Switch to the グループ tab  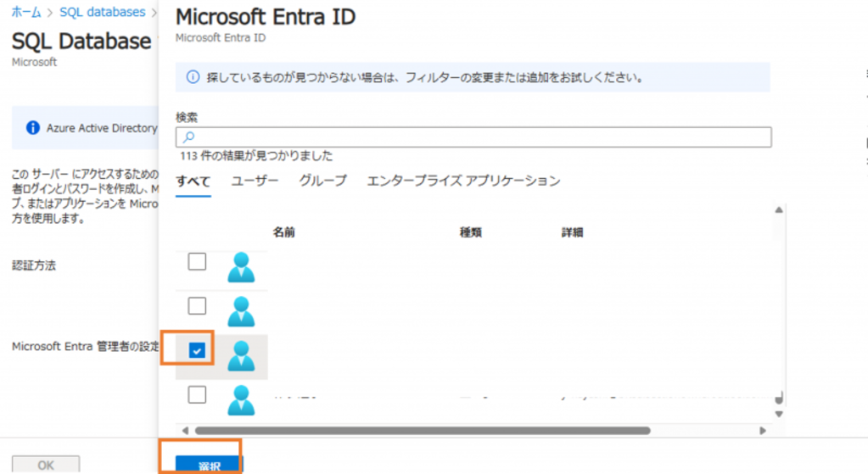coord(322,181)
